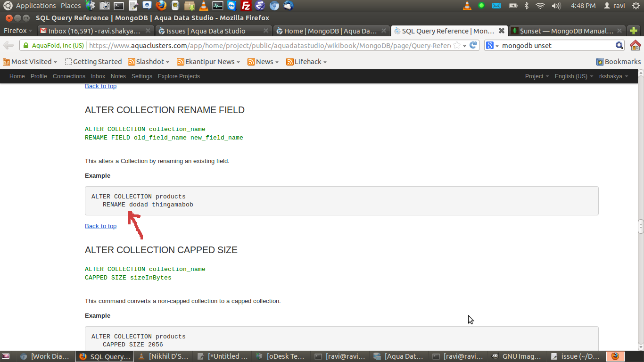644x362 pixels.
Task: Run search with the magnifier icon
Action: pos(619,45)
